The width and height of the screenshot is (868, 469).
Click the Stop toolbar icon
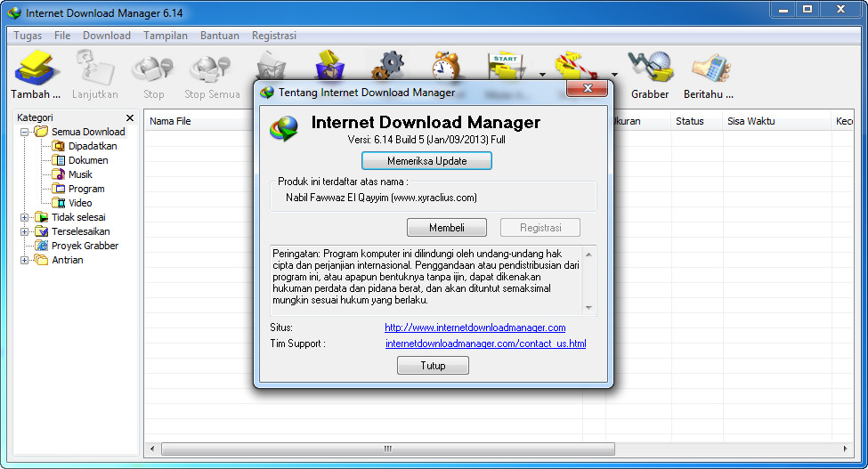click(153, 68)
